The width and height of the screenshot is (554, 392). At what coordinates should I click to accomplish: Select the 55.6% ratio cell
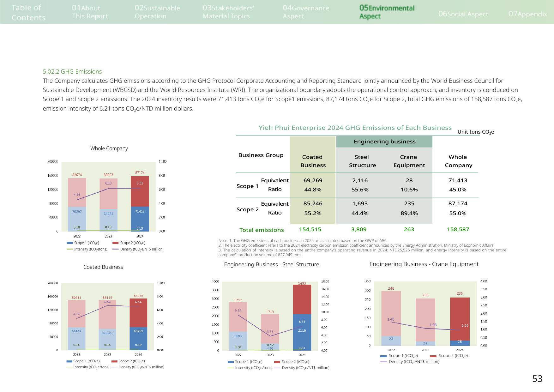pyautogui.click(x=360, y=190)
